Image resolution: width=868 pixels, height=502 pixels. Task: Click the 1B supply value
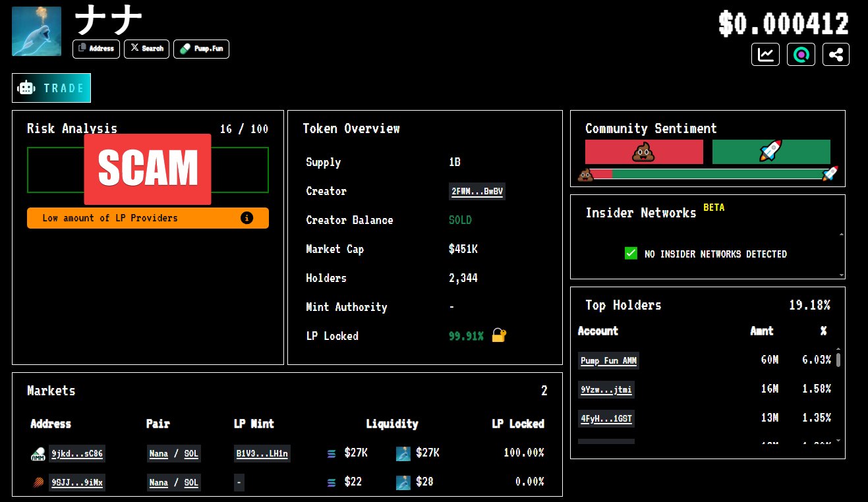click(x=454, y=162)
